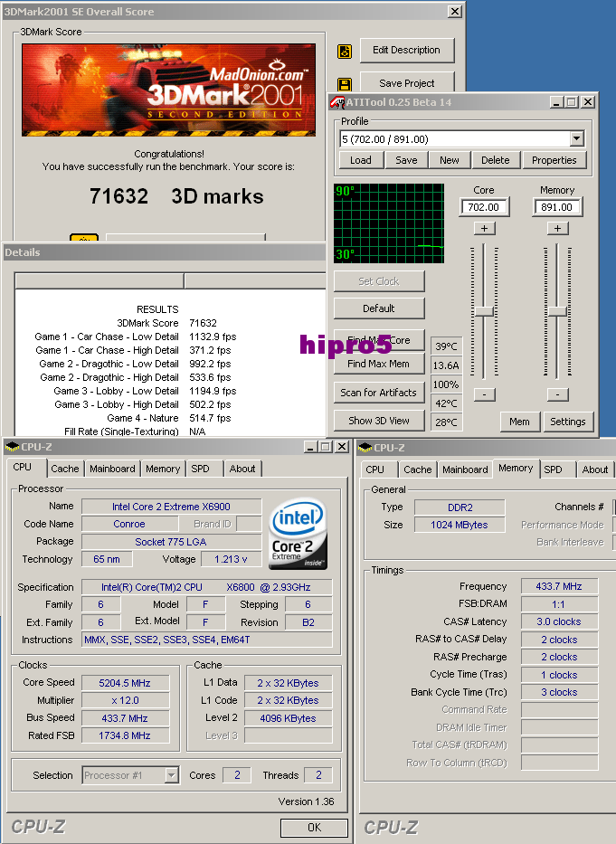Minimize the ATITool window
The height and width of the screenshot is (844, 616).
[557, 102]
